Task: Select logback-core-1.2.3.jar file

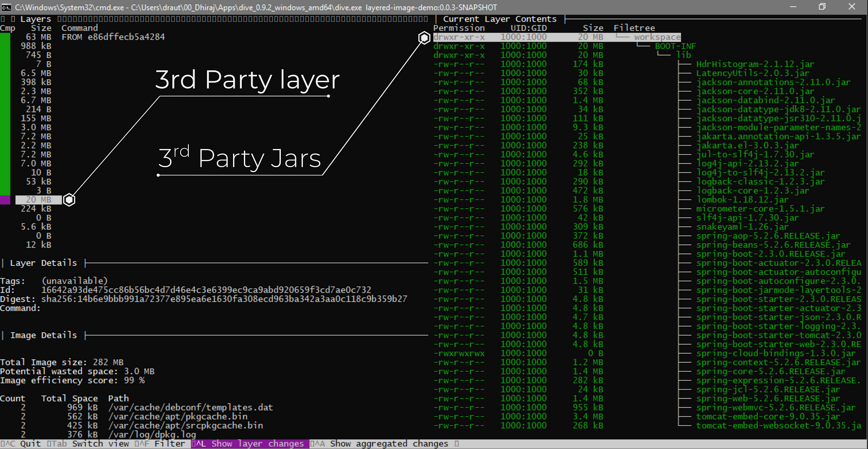Action: coord(753,191)
